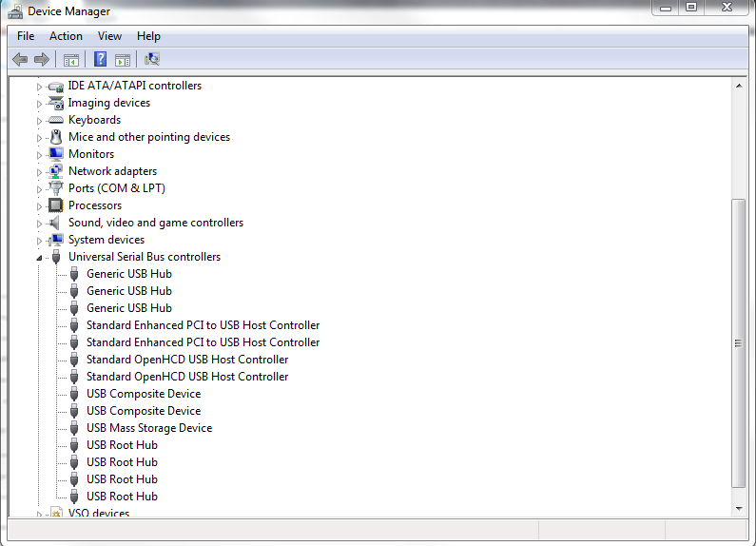This screenshot has height=546, width=756.
Task: Expand the Ports (COM & LPT) arrow
Action: [x=40, y=189]
